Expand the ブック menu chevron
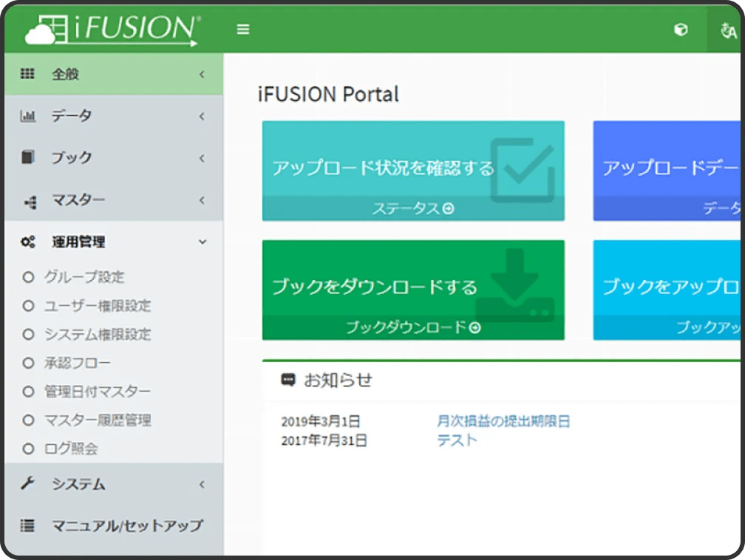This screenshot has height=560, width=745. point(203,158)
